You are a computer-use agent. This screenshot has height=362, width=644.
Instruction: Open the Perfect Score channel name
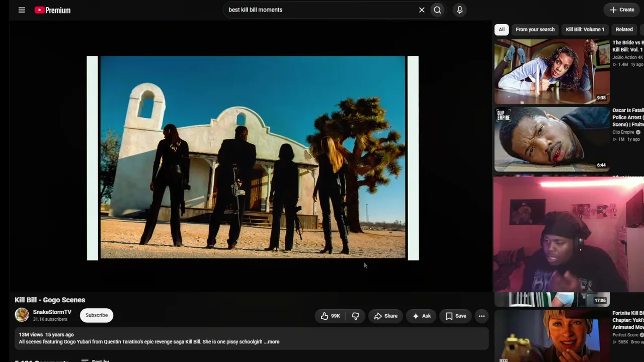pos(625,335)
